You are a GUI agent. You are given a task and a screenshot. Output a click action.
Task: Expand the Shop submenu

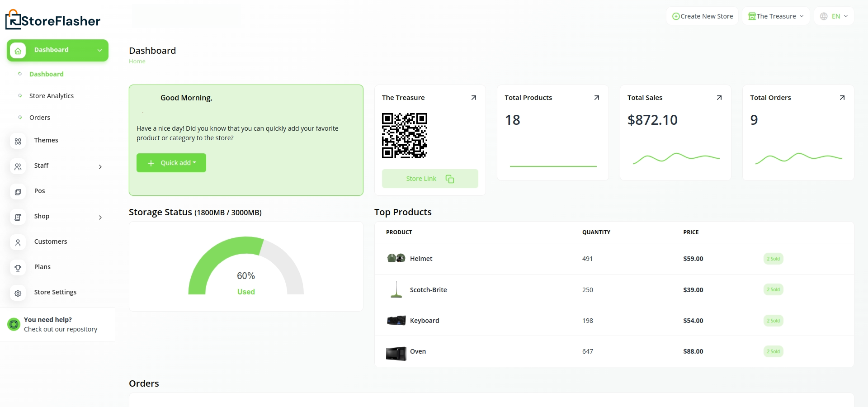point(100,218)
